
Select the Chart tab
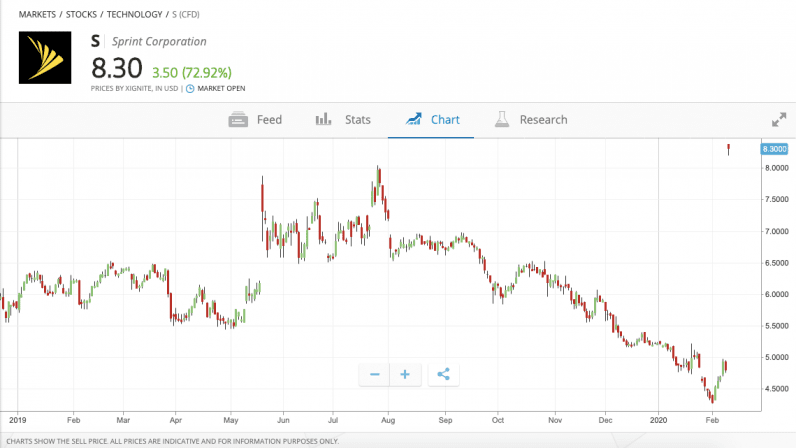(x=432, y=120)
